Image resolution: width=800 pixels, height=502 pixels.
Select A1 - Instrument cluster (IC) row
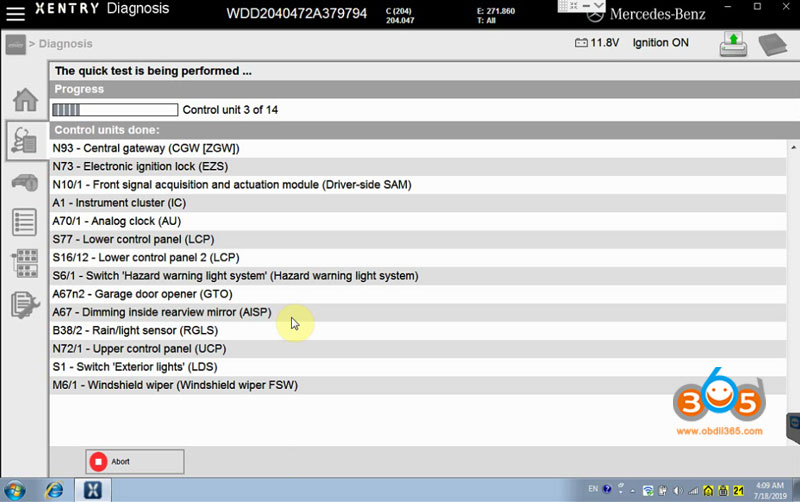(417, 203)
